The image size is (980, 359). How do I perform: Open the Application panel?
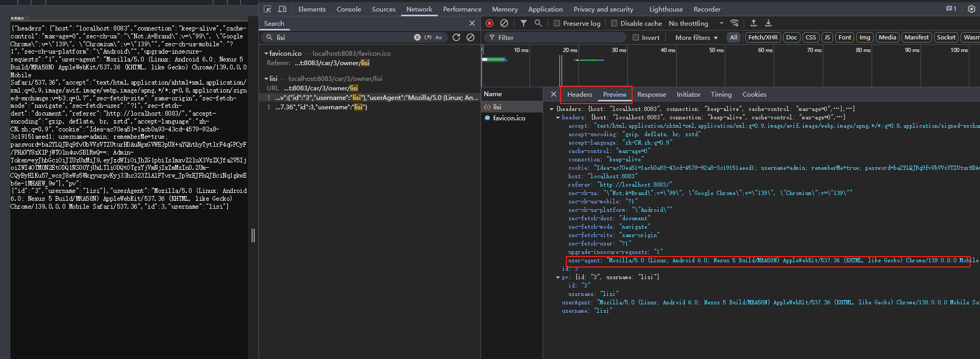(545, 9)
